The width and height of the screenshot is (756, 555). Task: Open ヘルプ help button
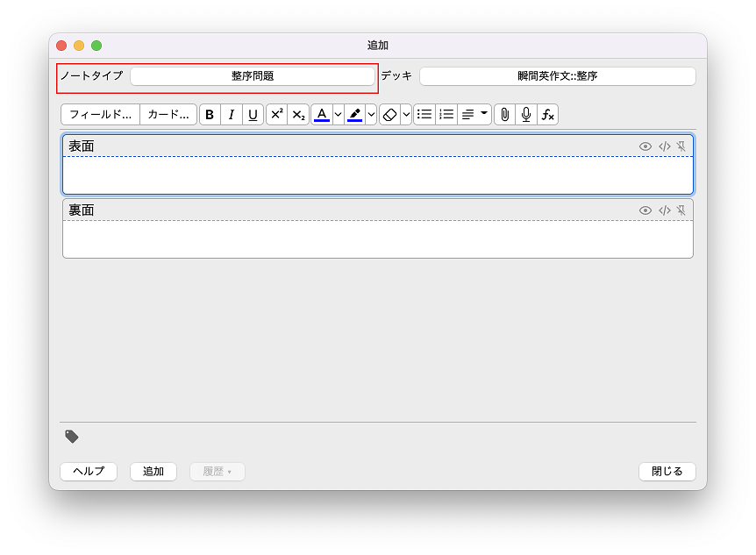89,471
